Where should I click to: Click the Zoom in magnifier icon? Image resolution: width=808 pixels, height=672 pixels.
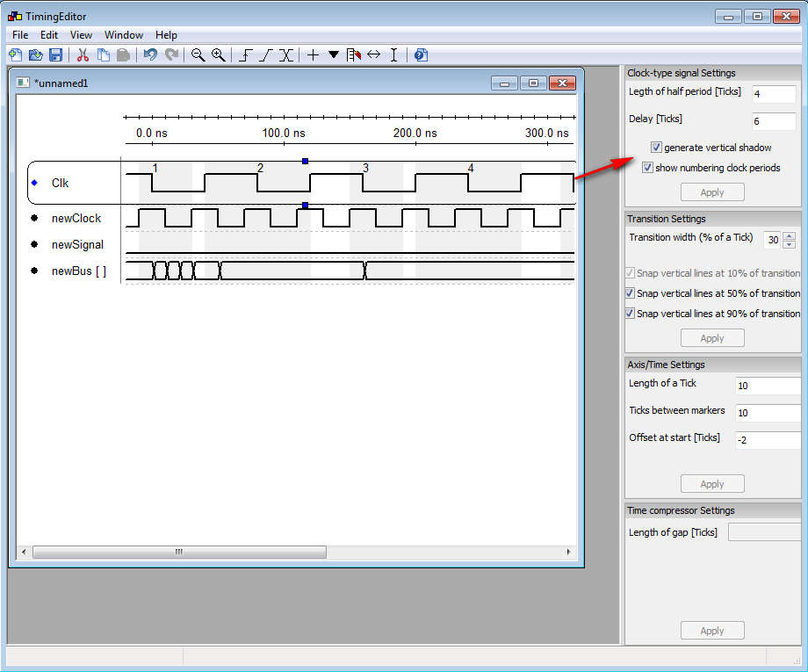[x=218, y=54]
